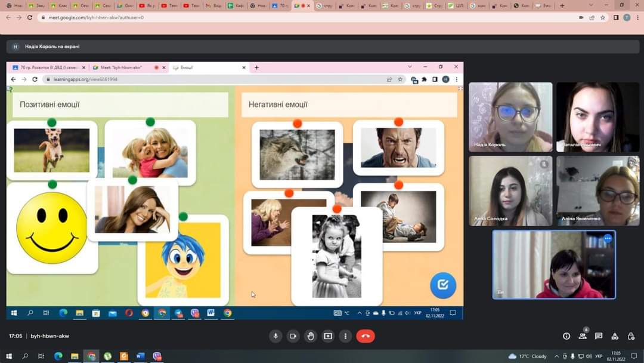The image size is (644, 363).
Task: Bookmark this page with star icon
Action: pos(603,17)
